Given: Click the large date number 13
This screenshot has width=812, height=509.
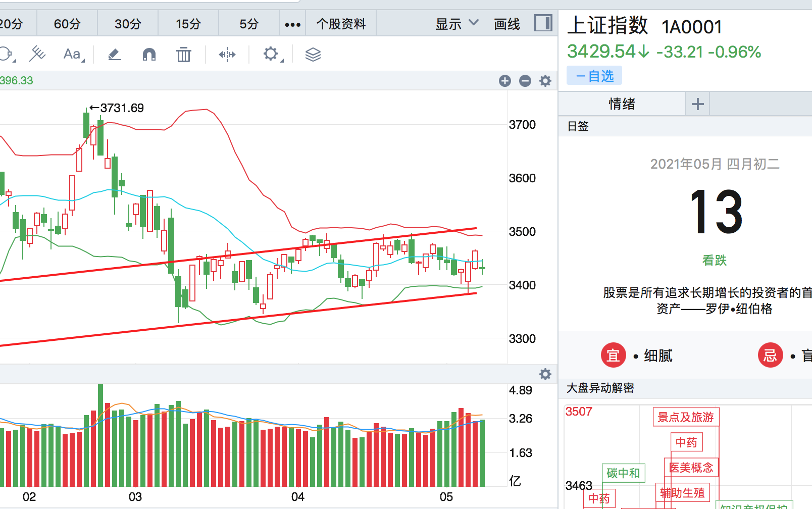Looking at the screenshot, I should (x=716, y=212).
